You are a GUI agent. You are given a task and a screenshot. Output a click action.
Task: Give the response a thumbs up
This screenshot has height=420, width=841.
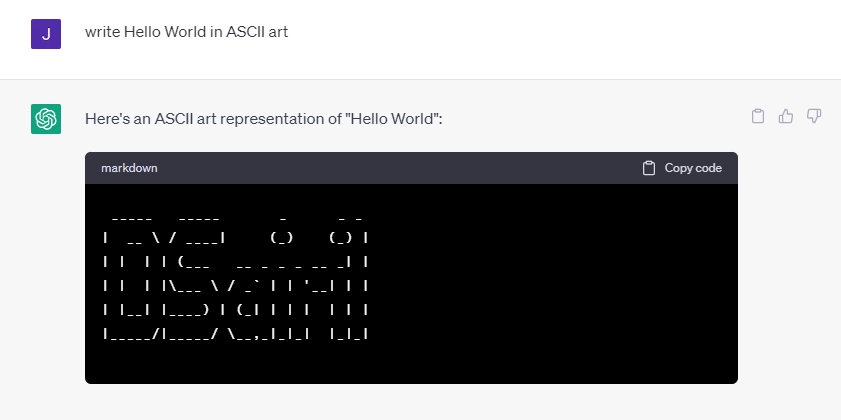tap(786, 116)
